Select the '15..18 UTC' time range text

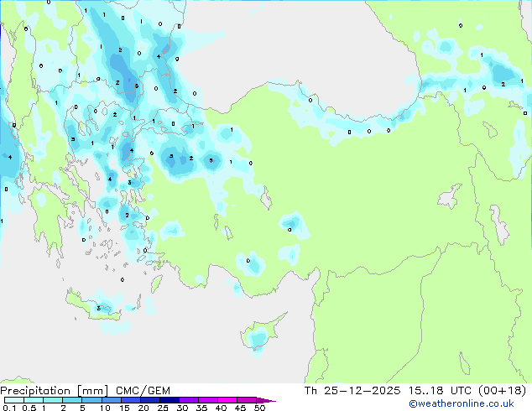click(x=441, y=391)
